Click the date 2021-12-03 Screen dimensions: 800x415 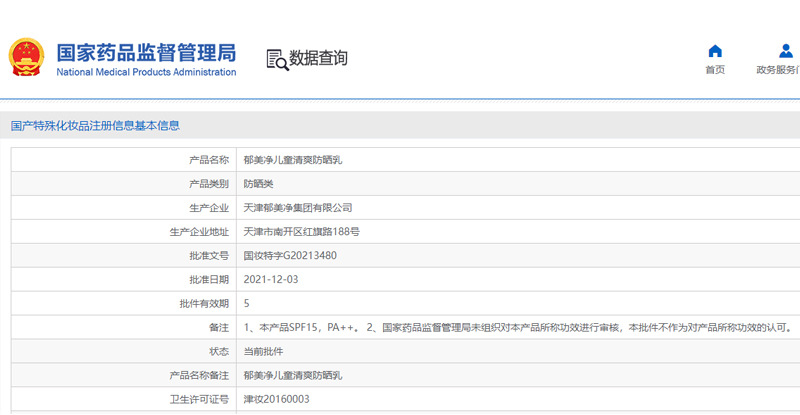271,280
